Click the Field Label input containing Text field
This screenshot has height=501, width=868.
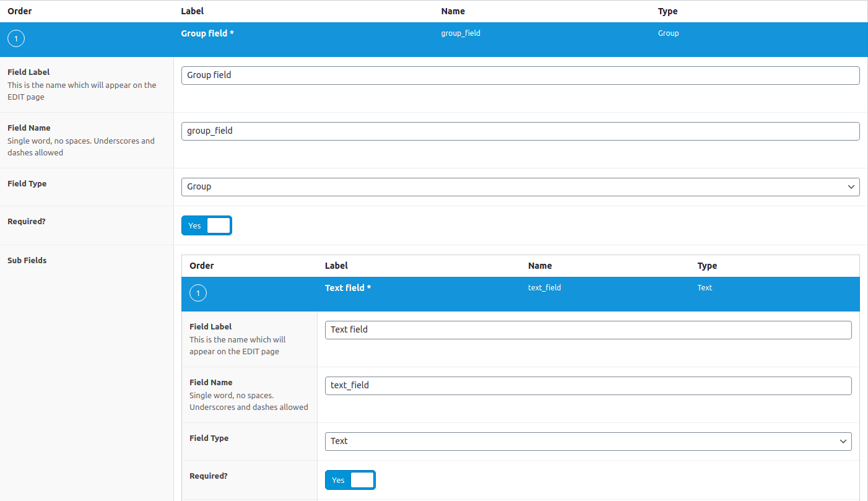point(588,329)
